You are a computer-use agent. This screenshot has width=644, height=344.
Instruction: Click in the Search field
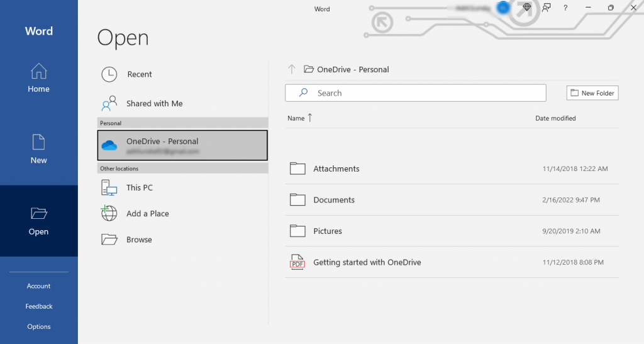[421, 93]
